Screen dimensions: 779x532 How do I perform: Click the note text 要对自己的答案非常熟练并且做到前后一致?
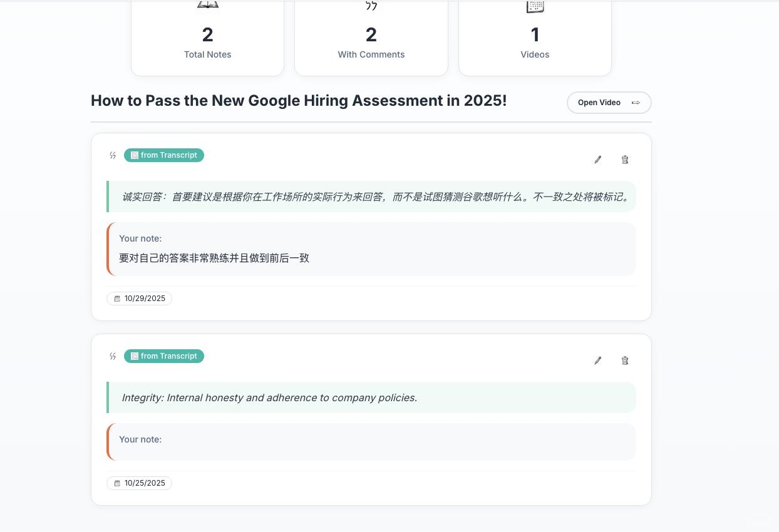(x=214, y=258)
